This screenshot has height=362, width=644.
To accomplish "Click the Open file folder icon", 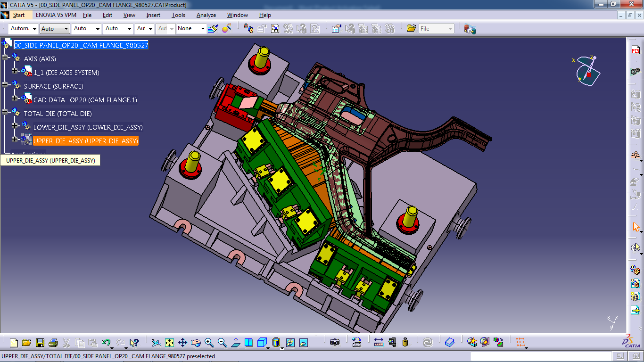I will tap(26, 343).
